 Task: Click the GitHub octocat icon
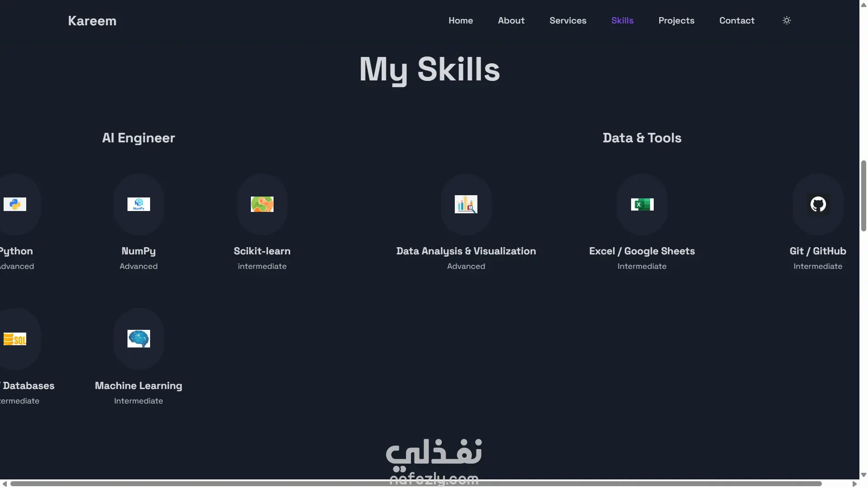click(x=818, y=204)
